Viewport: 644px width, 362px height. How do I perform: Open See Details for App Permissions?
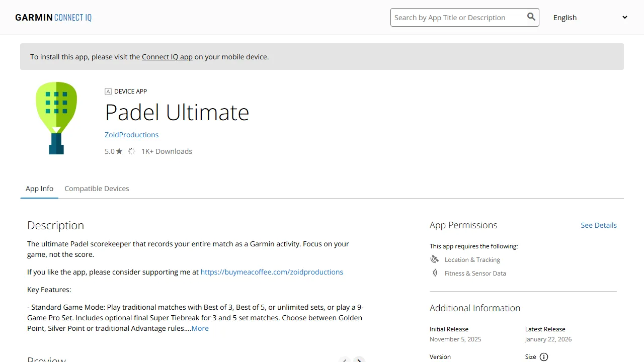[598, 225]
